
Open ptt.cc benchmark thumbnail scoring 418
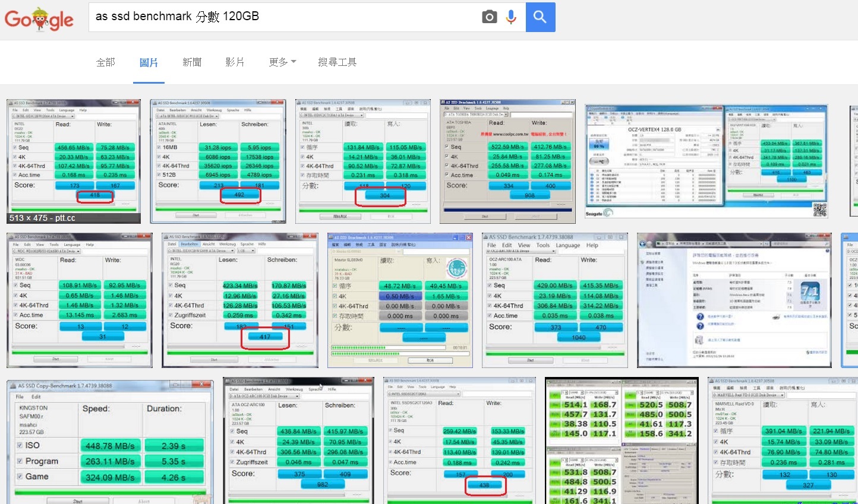click(74, 161)
